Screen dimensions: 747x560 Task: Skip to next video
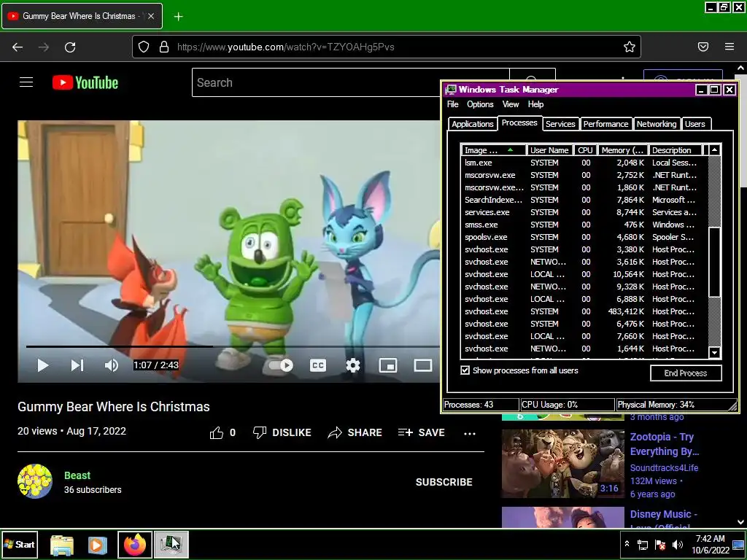point(77,365)
